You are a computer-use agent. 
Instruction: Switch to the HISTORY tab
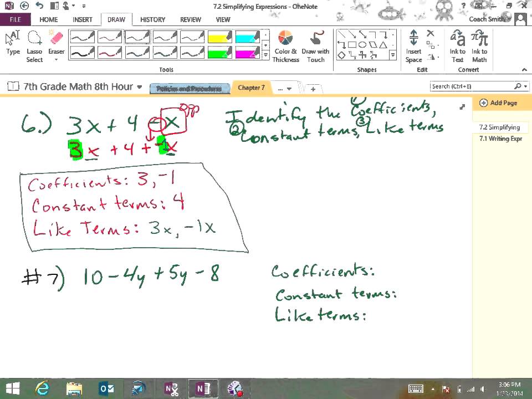(x=153, y=20)
